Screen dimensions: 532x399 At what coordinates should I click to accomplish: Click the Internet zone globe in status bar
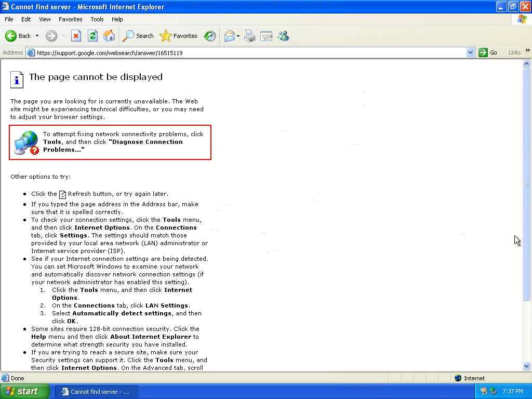coord(458,378)
